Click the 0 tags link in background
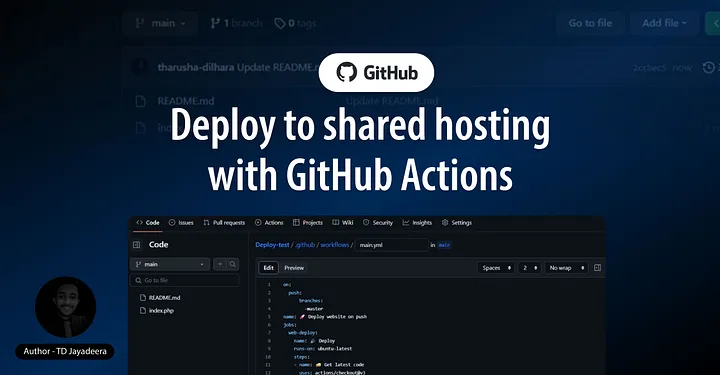Image resolution: width=720 pixels, height=375 pixels. 295,23
